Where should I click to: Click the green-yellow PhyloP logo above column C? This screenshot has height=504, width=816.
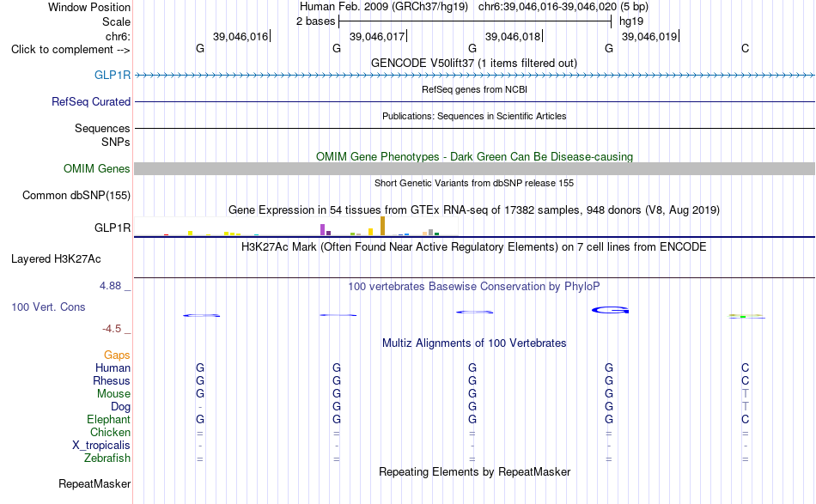[746, 316]
